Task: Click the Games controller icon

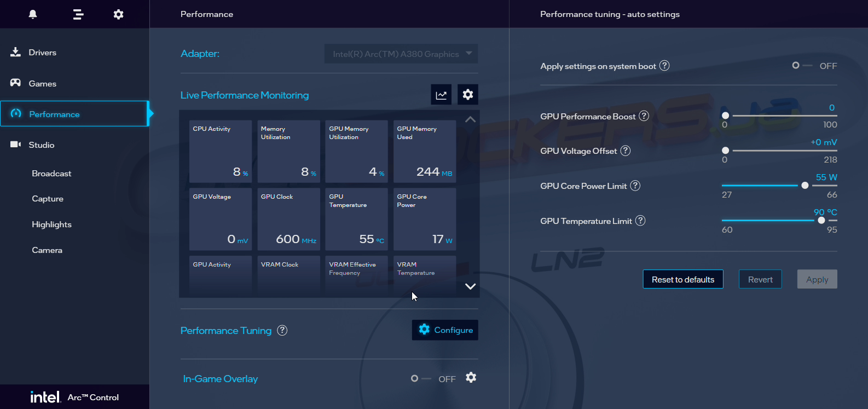Action: click(15, 83)
